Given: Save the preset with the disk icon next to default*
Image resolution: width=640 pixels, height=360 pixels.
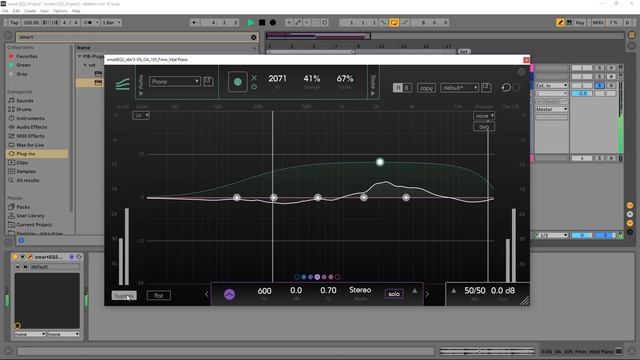Looking at the screenshot, I should pos(486,87).
